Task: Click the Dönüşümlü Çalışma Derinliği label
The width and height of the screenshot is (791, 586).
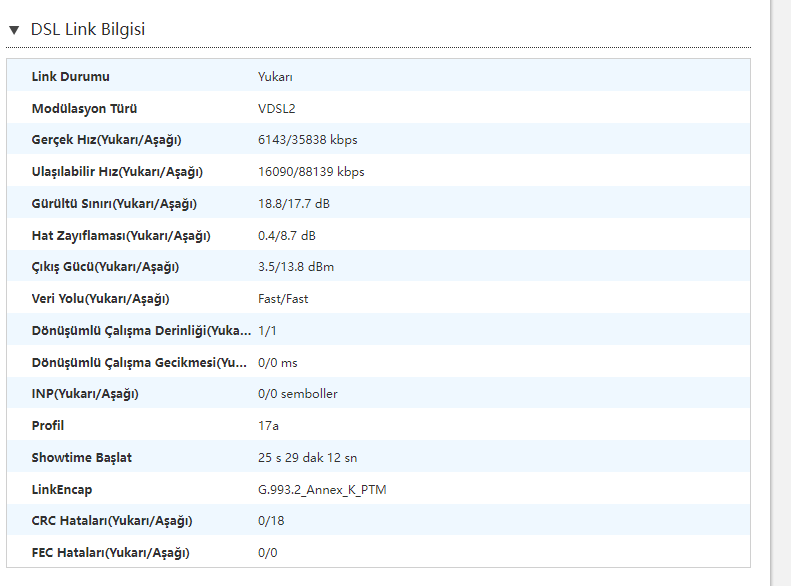Action: click(141, 331)
